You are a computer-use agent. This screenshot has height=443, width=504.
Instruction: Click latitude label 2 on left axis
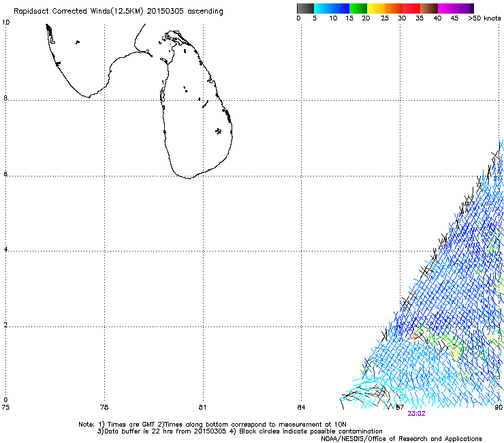[x=5, y=324]
